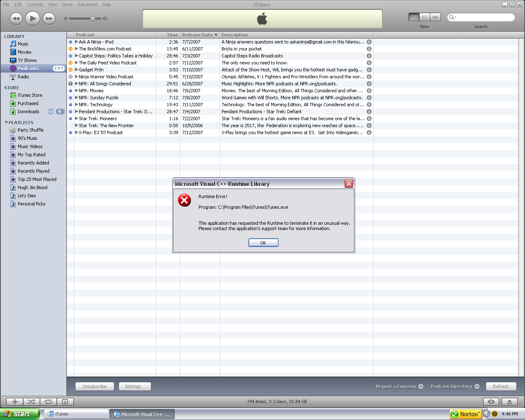The height and width of the screenshot is (420, 525).
Task: Switch to Cover Flow view
Action: click(435, 17)
